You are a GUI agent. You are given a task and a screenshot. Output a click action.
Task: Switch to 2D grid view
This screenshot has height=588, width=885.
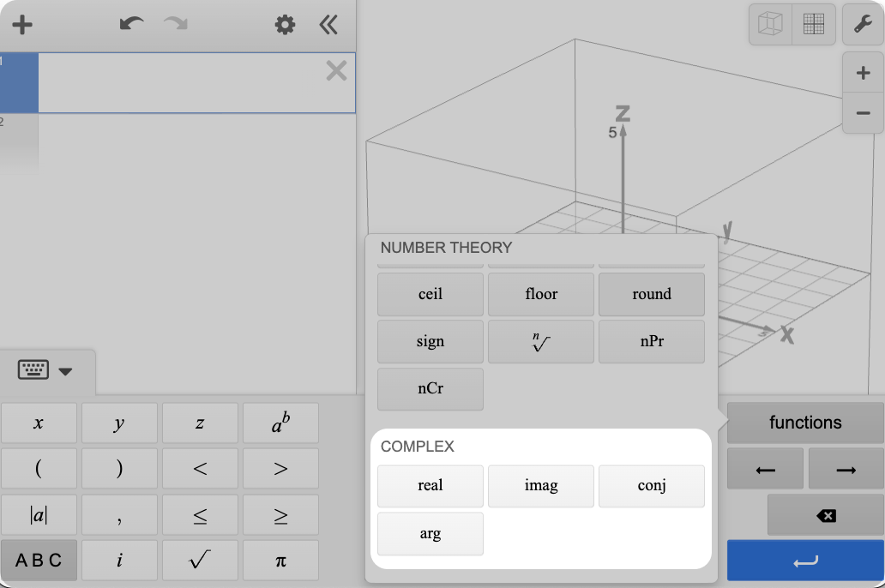tap(813, 25)
